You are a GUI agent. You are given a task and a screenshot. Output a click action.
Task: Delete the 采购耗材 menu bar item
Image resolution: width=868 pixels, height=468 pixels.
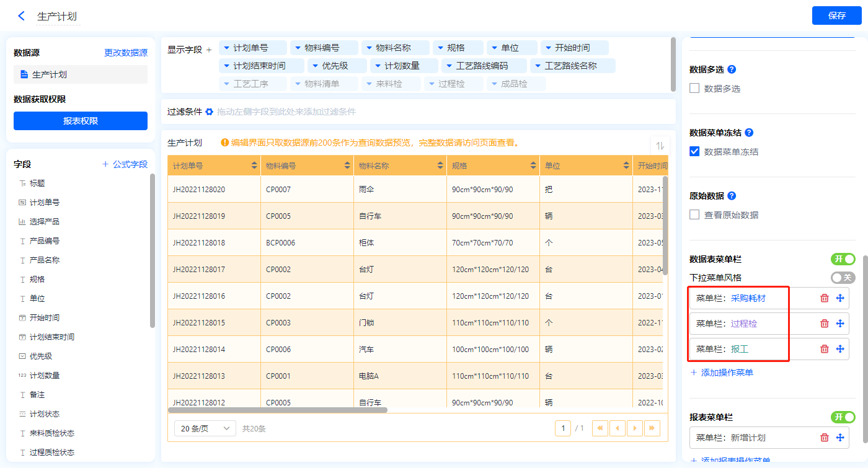[x=825, y=298]
